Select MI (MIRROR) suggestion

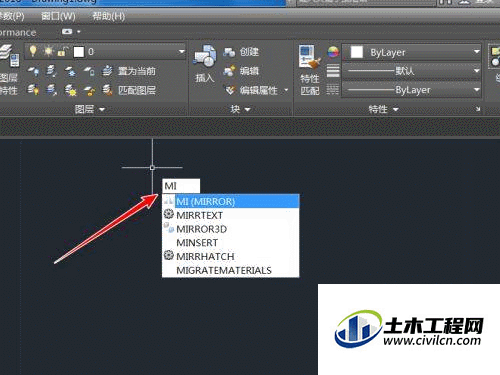(x=231, y=201)
